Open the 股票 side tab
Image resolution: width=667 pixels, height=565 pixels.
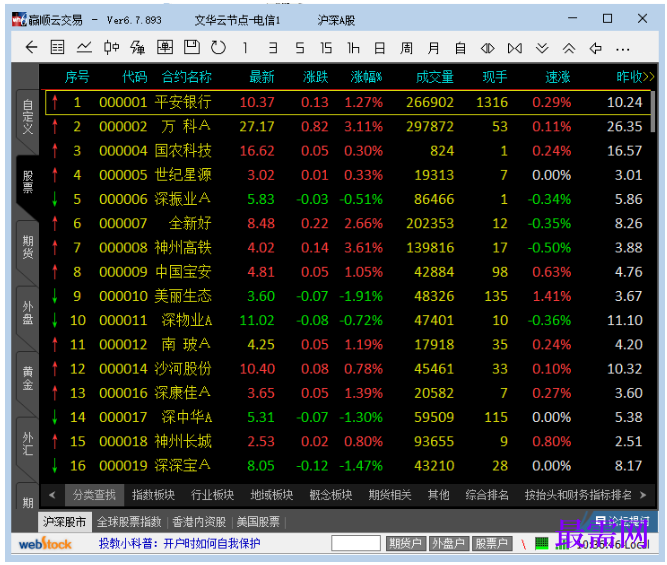28,182
